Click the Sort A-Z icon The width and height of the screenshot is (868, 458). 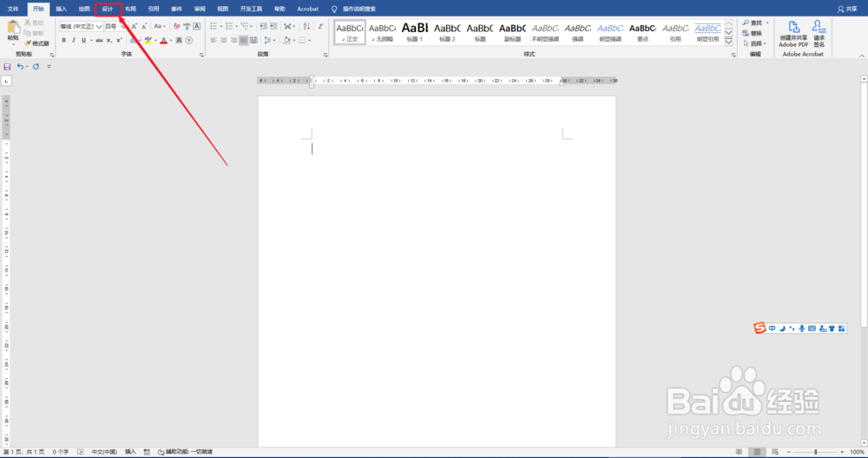306,26
